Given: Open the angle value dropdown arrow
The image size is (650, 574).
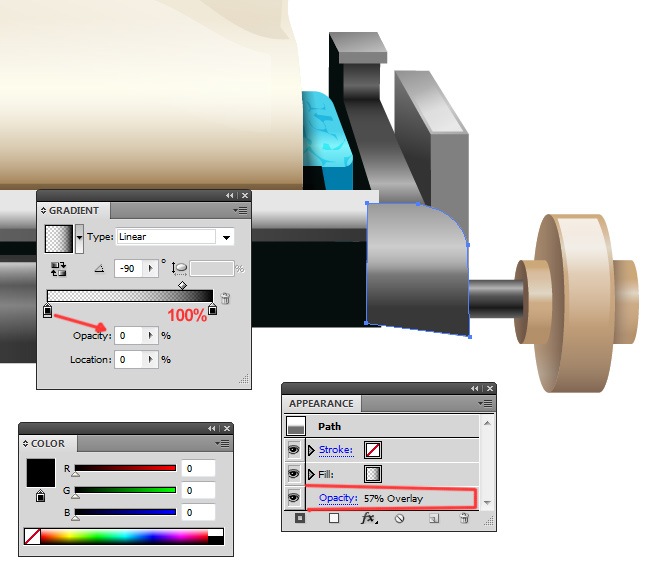Looking at the screenshot, I should 150,269.
